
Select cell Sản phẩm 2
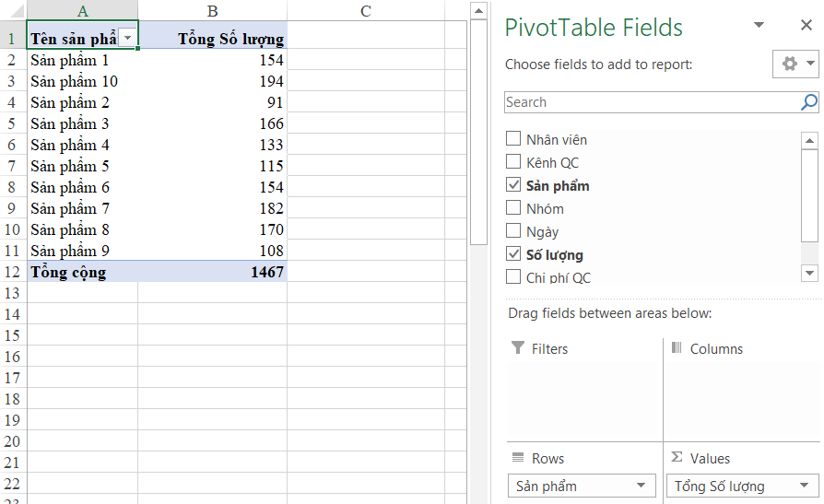coord(83,102)
